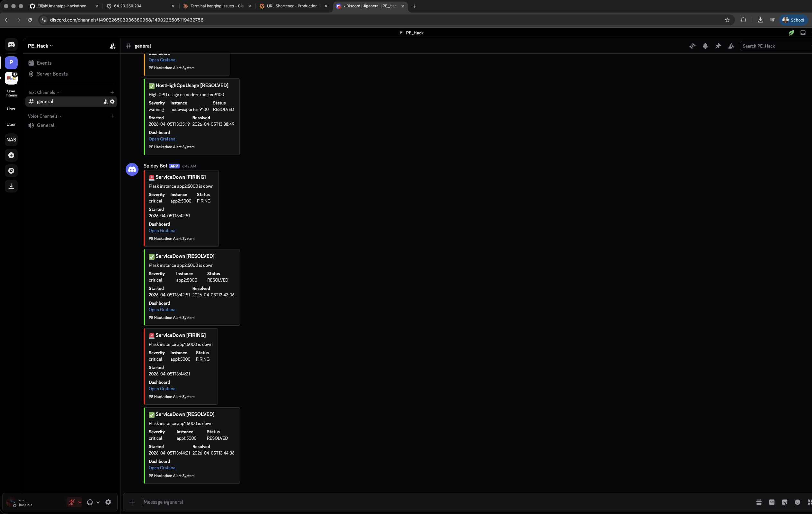Select Events in the sidebar
Viewport: 812px width, 514px height.
click(x=44, y=63)
